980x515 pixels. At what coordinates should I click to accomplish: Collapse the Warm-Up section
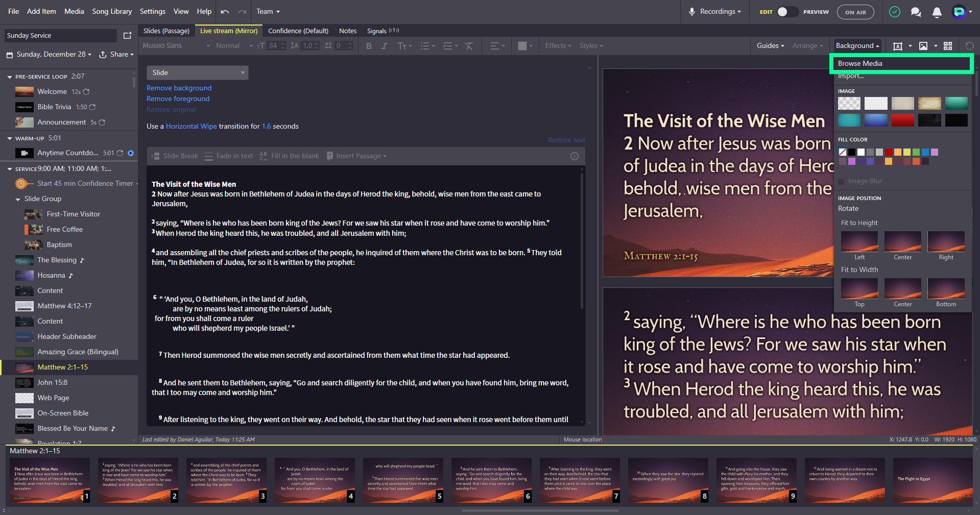click(x=10, y=138)
